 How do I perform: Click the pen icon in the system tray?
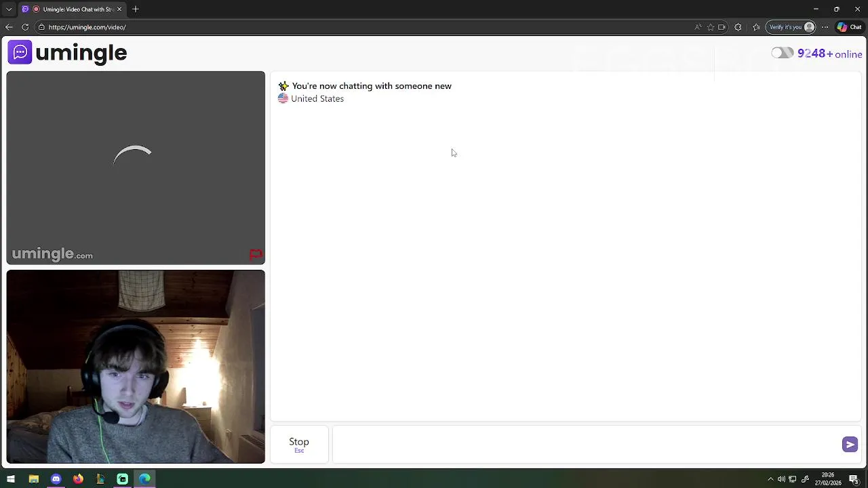806,479
